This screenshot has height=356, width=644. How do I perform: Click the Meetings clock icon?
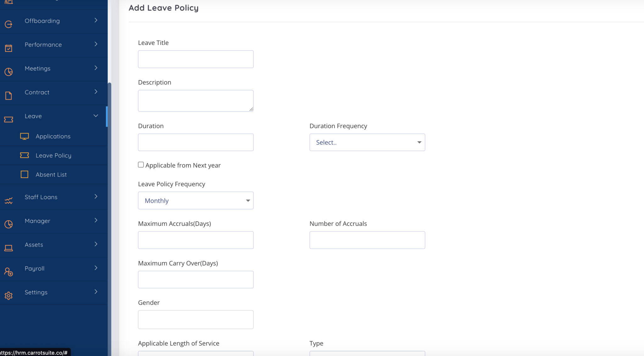point(8,72)
